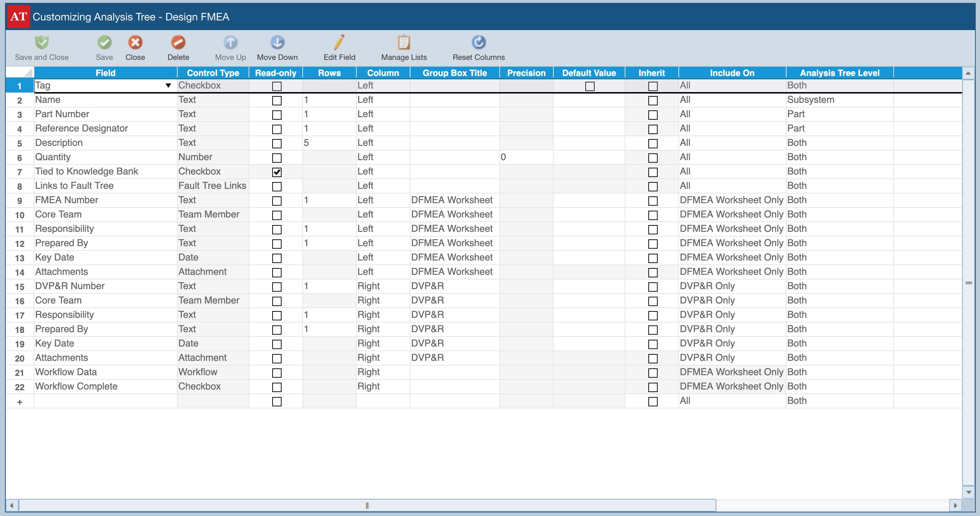
Task: Click Include On cell for FMEA Number
Action: [x=731, y=200]
